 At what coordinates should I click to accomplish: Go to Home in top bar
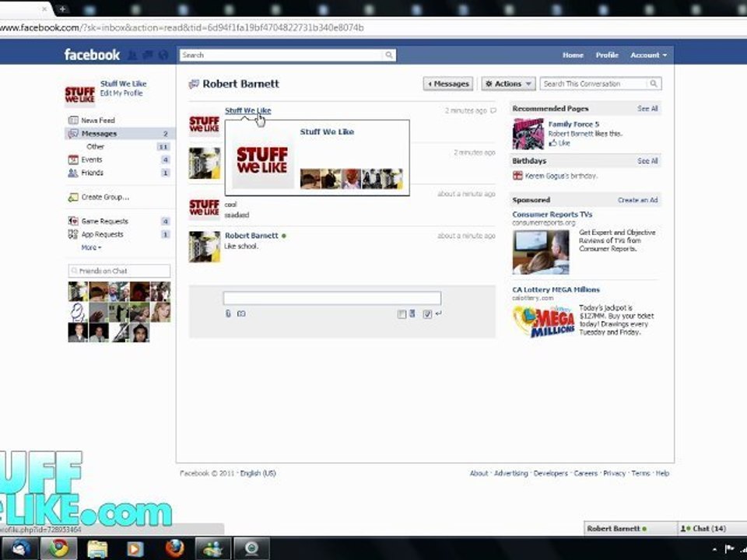pyautogui.click(x=573, y=55)
